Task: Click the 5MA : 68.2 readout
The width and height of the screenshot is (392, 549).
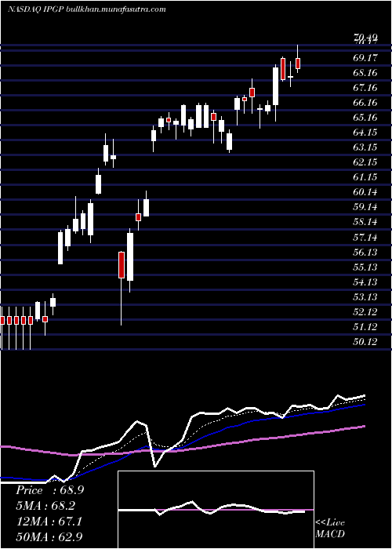Action: 45,506
